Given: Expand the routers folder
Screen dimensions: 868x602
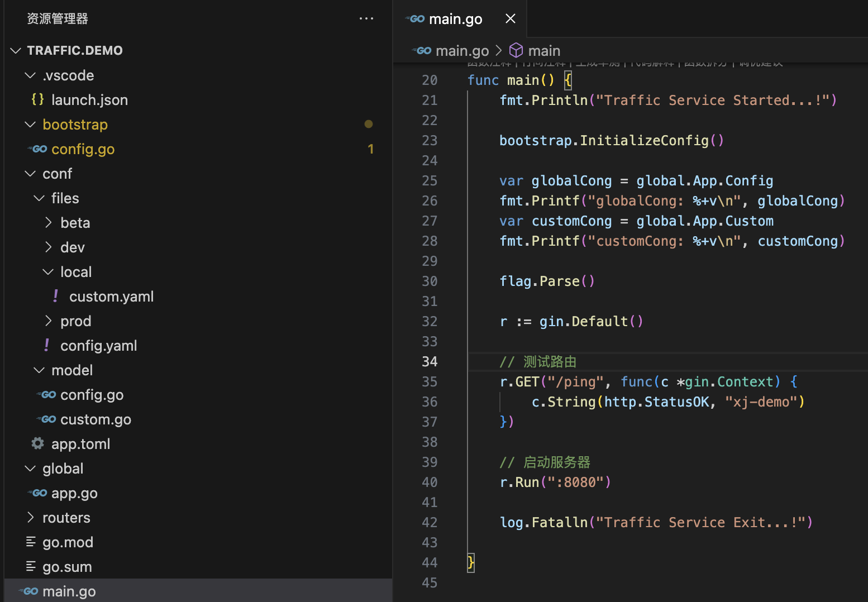Looking at the screenshot, I should pyautogui.click(x=30, y=517).
